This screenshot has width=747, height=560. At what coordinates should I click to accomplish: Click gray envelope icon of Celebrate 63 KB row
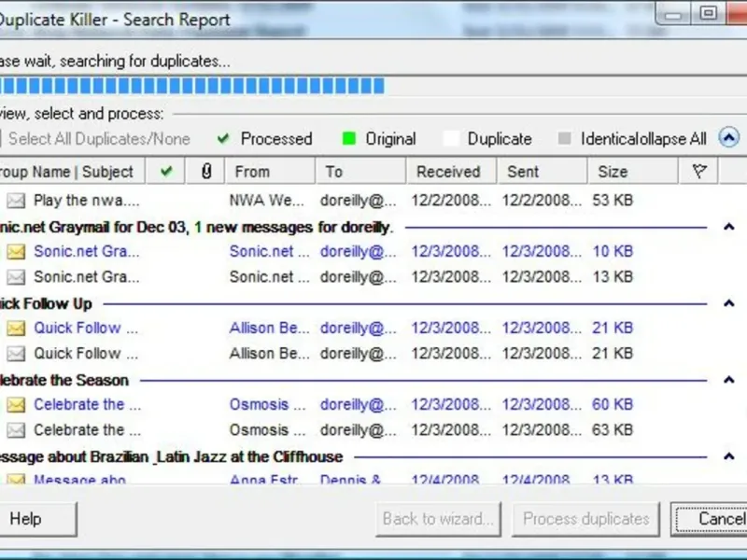[x=16, y=430]
